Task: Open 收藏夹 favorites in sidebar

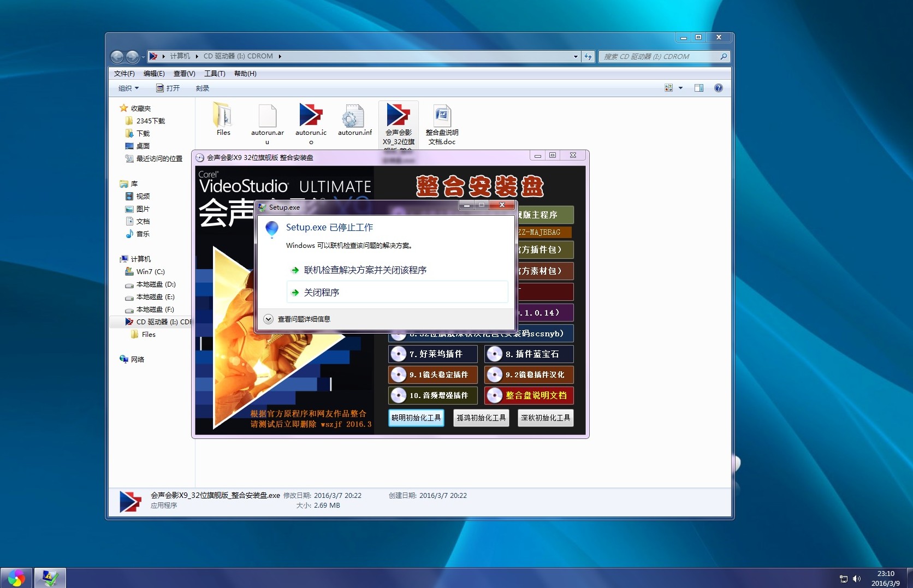Action: click(135, 109)
